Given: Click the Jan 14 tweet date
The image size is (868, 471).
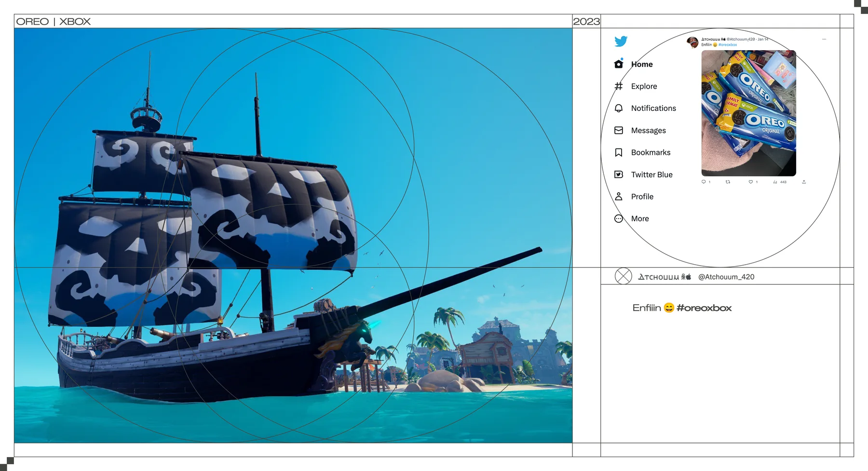Looking at the screenshot, I should [763, 39].
